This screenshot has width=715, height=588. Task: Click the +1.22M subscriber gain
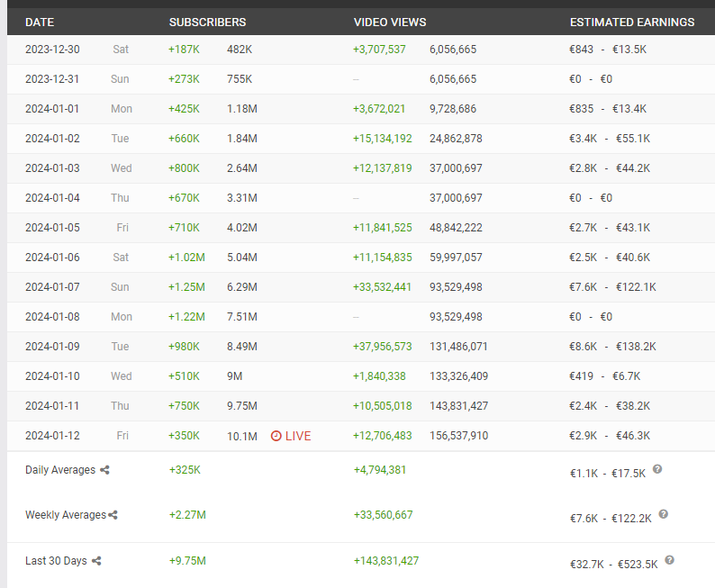(x=186, y=316)
